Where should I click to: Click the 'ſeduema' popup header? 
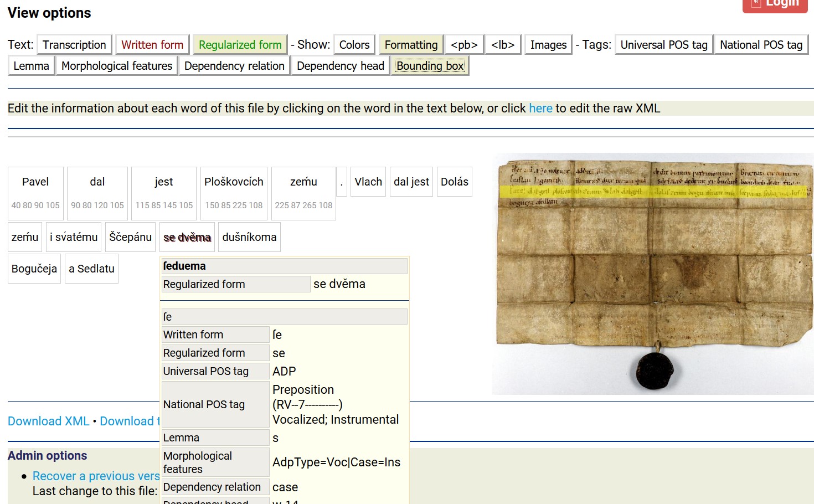[285, 266]
